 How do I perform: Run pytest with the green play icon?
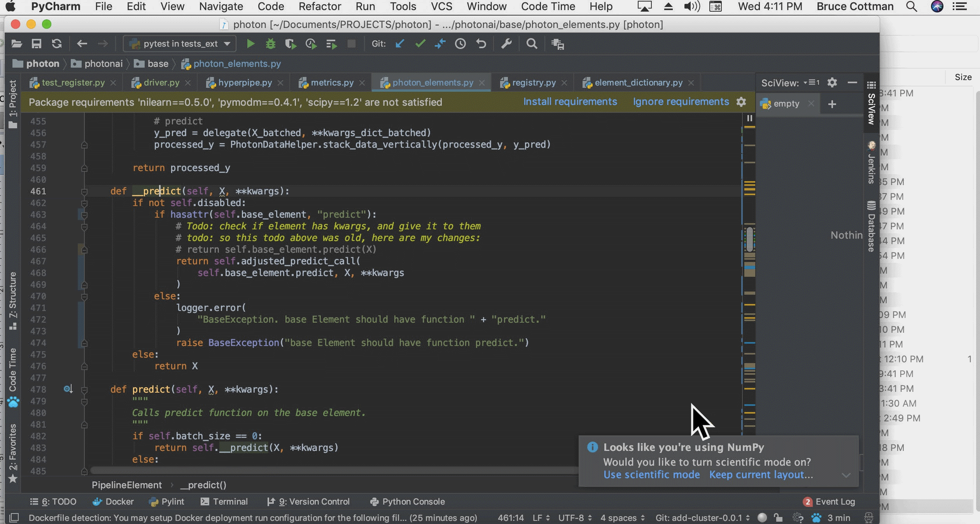coord(251,44)
